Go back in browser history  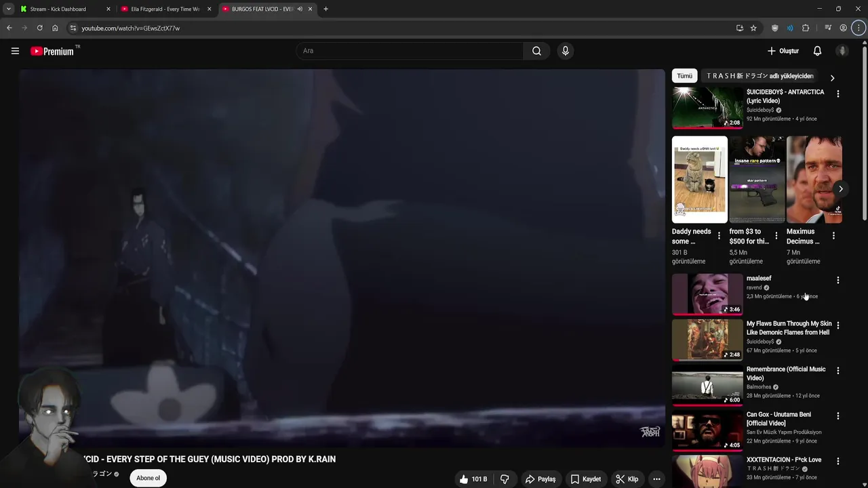click(9, 28)
